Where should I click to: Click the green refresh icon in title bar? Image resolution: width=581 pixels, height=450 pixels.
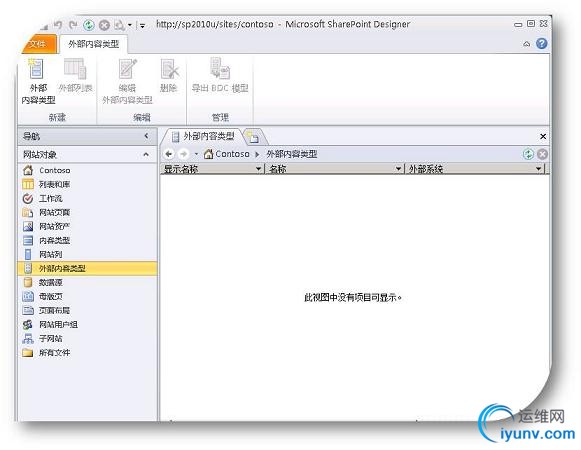(x=89, y=25)
